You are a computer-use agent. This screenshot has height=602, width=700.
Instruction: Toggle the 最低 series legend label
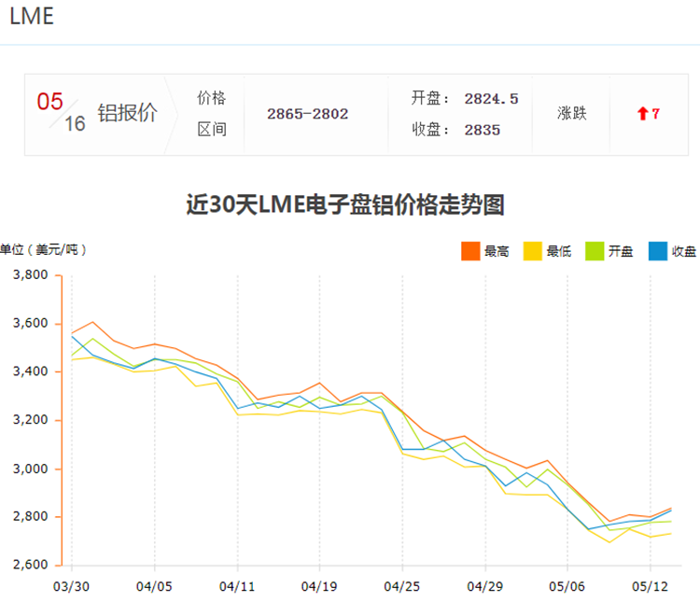point(558,251)
